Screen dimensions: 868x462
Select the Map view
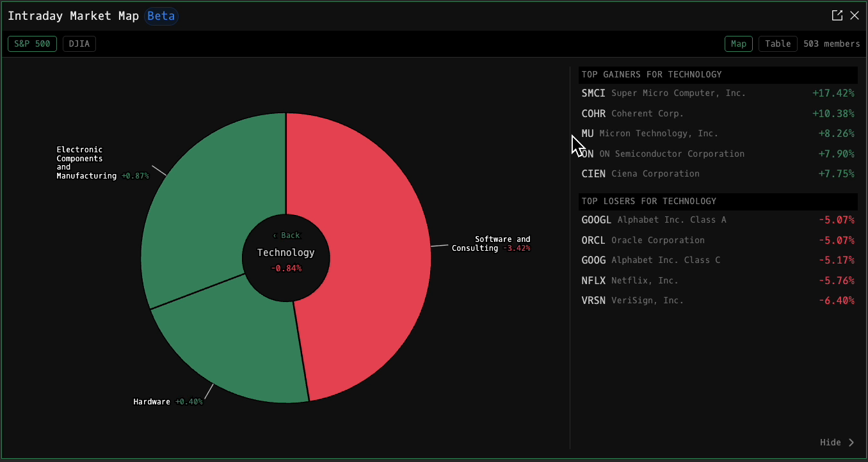click(739, 44)
